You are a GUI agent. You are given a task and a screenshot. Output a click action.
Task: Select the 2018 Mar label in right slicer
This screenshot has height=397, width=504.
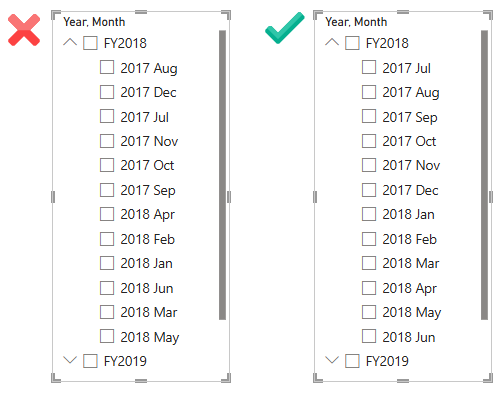point(411,263)
